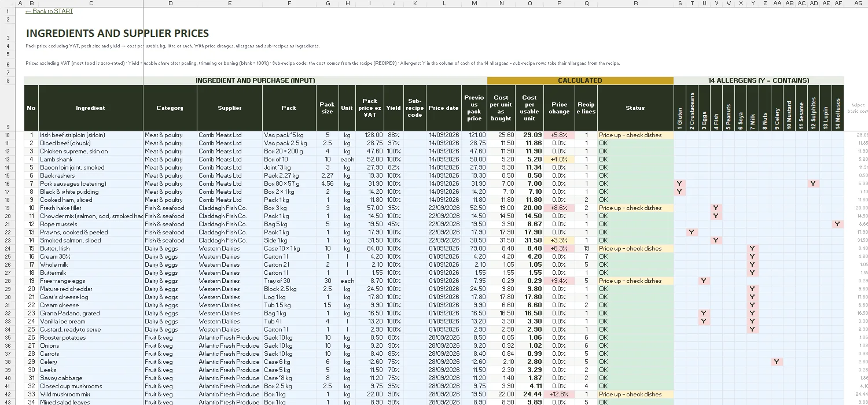Image resolution: width=868 pixels, height=405 pixels.
Task: Select the Y sulphites cell for Pork sausages
Action: tap(814, 183)
